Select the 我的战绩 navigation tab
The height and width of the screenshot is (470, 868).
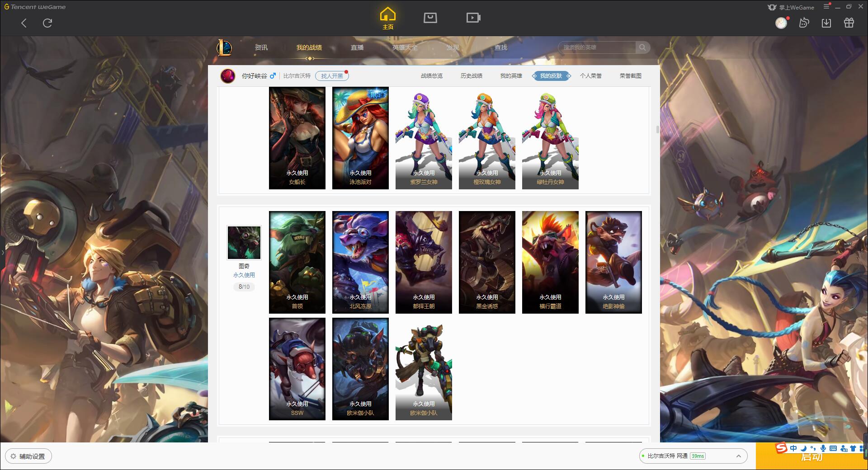click(x=309, y=47)
